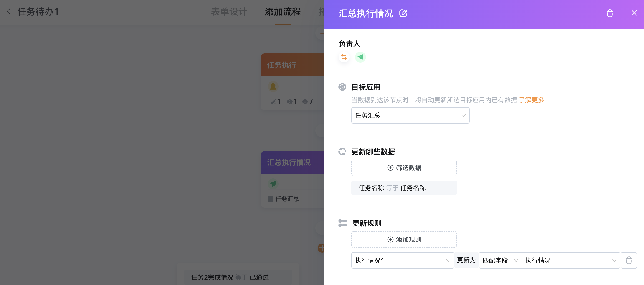Click the user avatar in 任务执行 node
The width and height of the screenshot is (644, 285).
273,87
